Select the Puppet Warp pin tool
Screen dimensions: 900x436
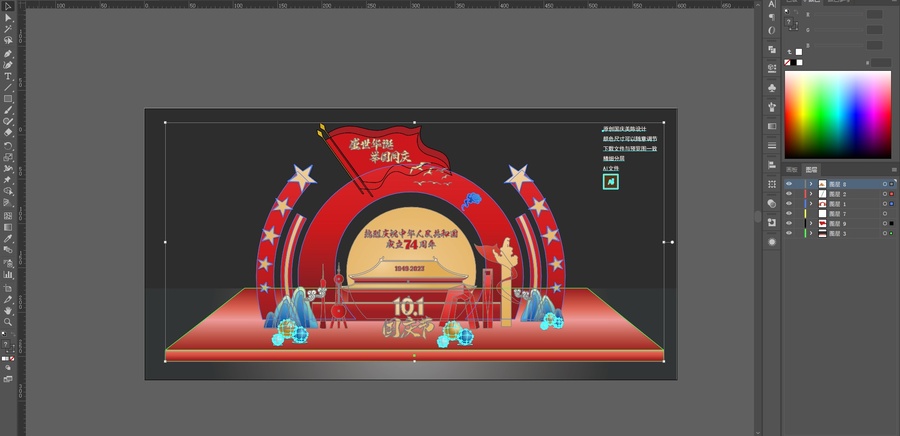pyautogui.click(x=8, y=180)
